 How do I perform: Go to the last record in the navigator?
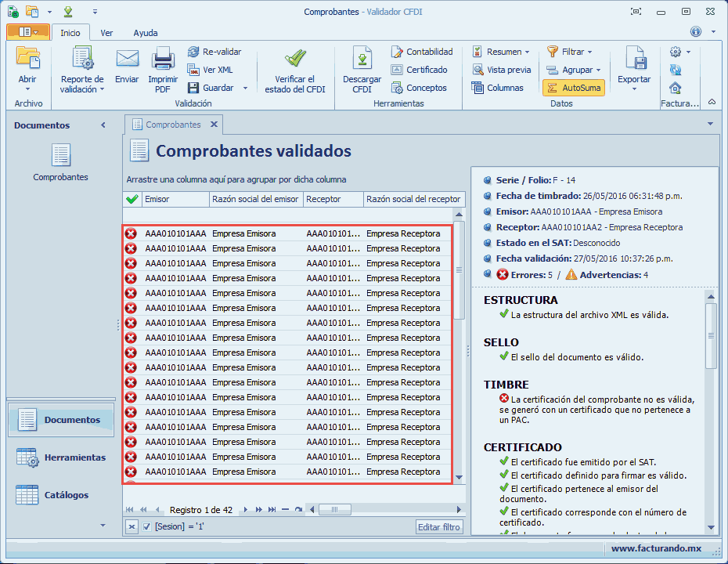272,510
